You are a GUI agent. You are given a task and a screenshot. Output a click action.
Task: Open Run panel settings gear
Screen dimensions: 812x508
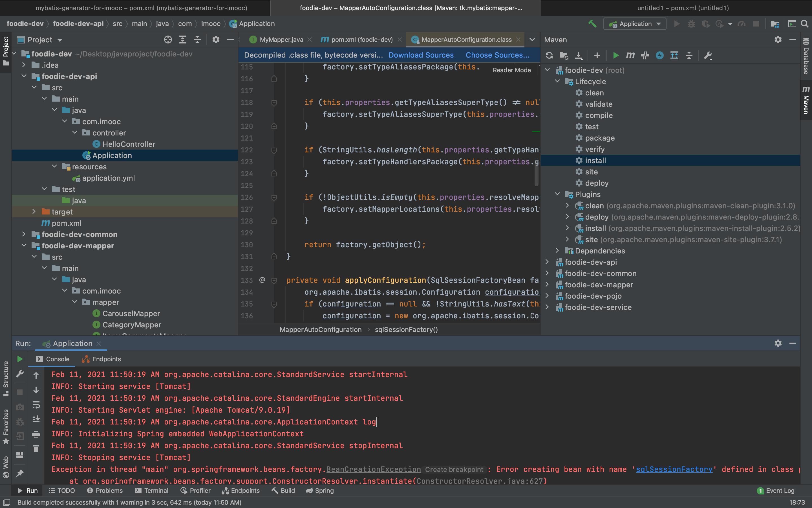778,343
